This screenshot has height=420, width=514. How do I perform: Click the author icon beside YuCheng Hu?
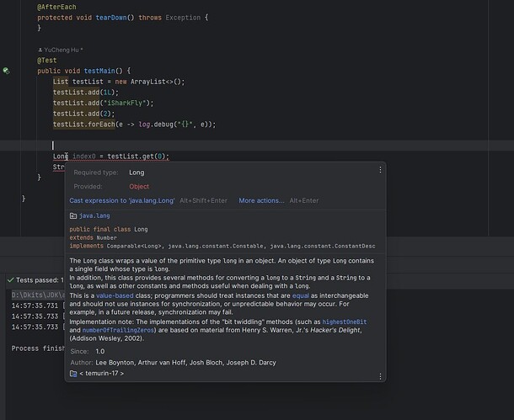click(x=40, y=51)
